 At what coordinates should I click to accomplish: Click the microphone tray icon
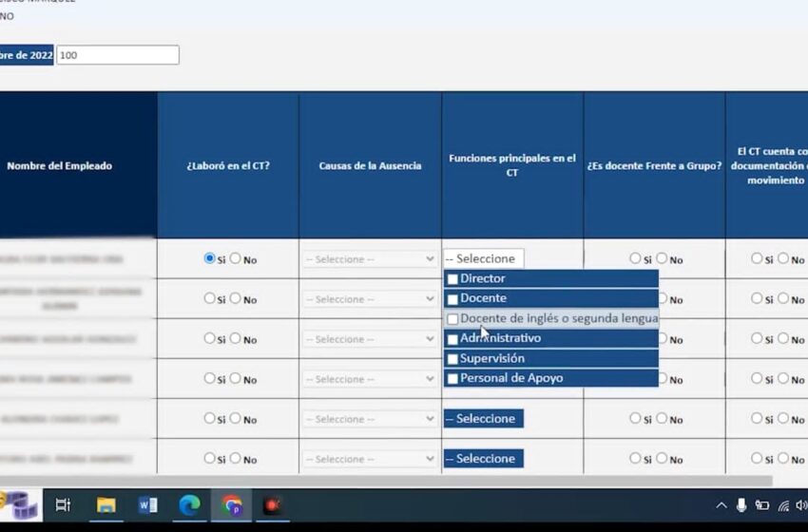741,505
